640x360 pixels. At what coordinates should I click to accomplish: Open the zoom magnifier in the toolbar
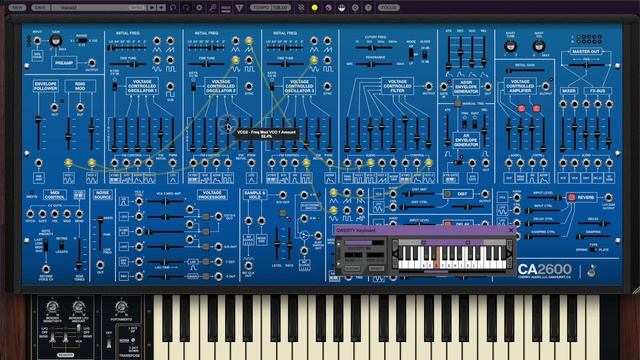click(212, 7)
